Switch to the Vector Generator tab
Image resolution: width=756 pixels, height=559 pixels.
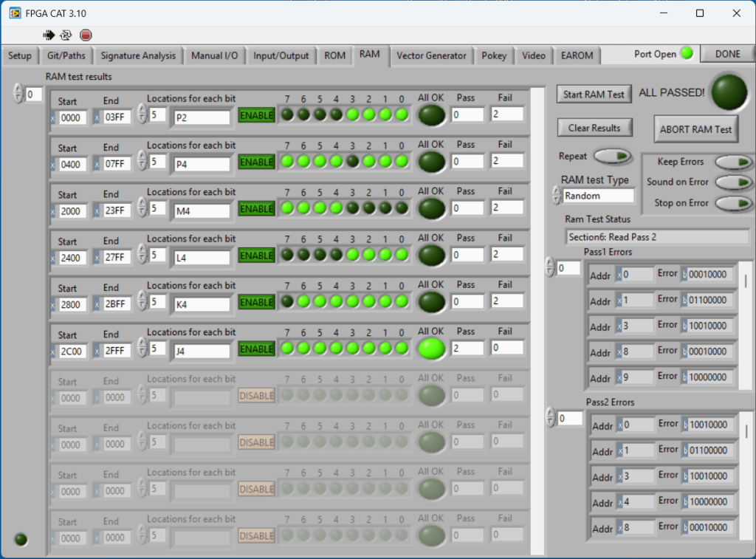tap(431, 55)
